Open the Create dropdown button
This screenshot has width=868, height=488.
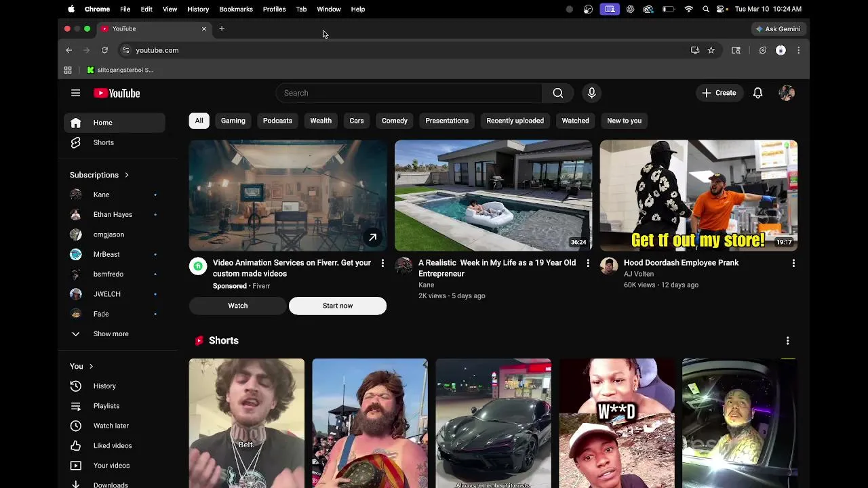719,93
